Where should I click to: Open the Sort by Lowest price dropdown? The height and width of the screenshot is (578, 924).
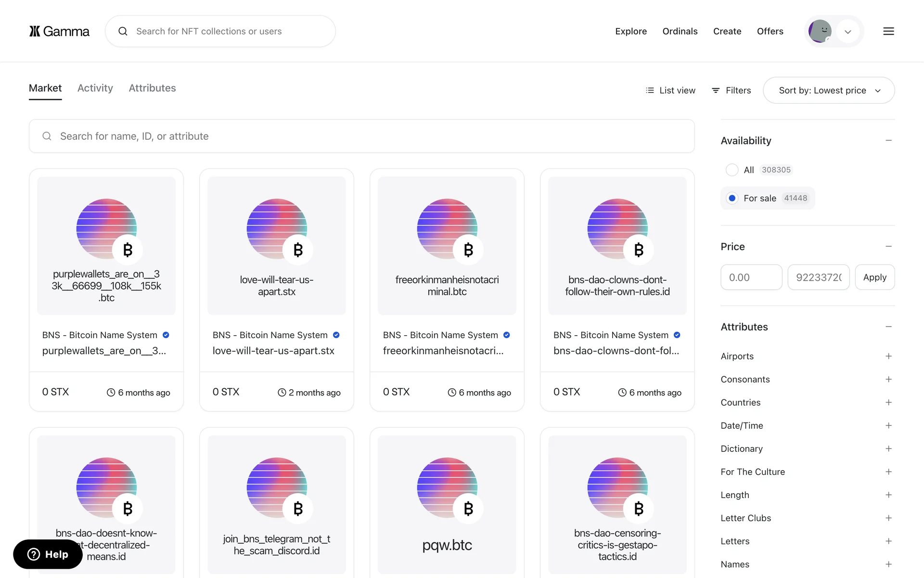pyautogui.click(x=829, y=91)
